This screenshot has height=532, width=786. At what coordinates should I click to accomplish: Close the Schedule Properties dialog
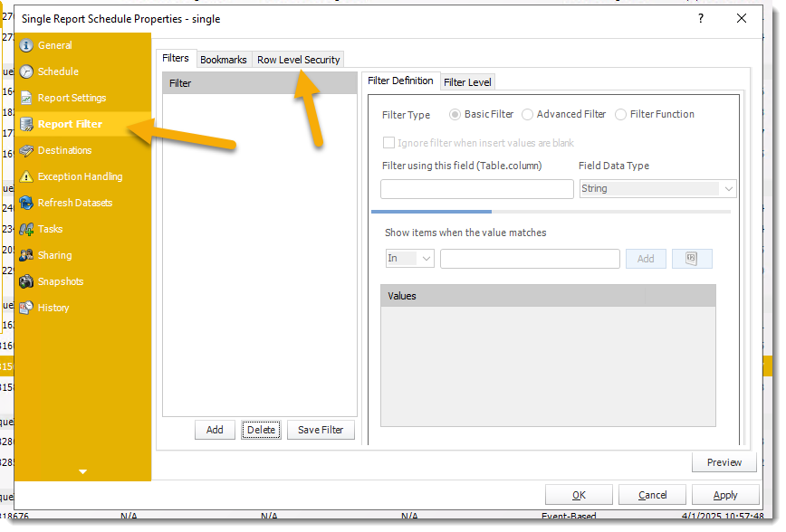(x=742, y=18)
